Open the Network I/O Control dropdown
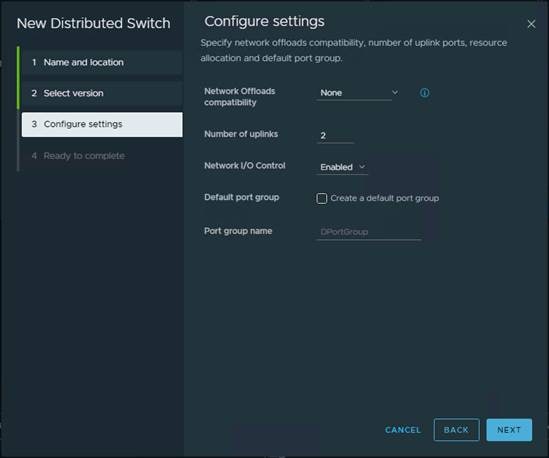549x458 pixels. click(342, 167)
